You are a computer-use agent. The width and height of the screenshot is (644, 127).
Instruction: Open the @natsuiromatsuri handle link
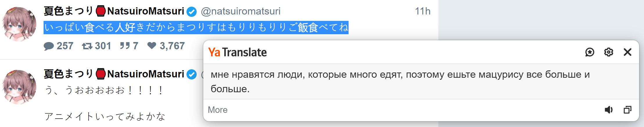point(241,11)
